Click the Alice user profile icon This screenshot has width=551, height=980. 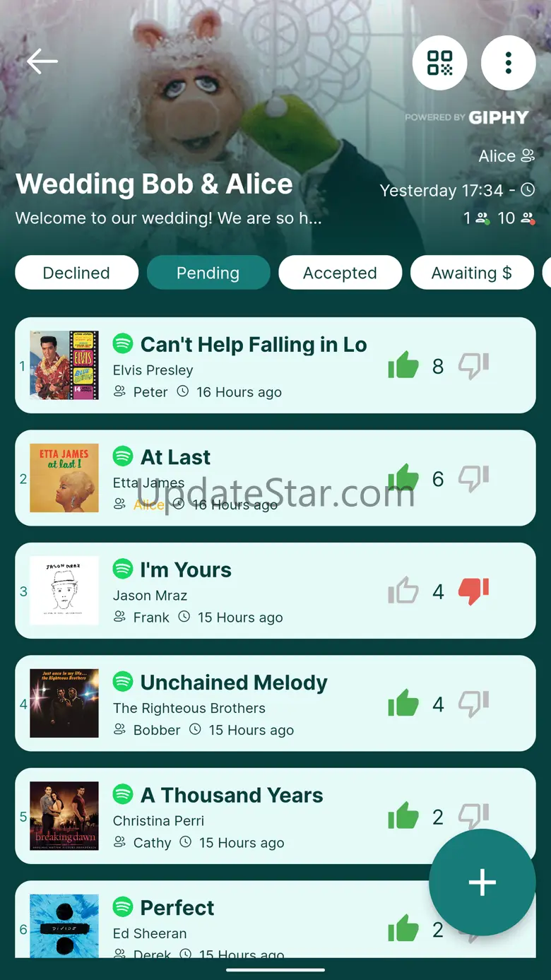point(528,156)
